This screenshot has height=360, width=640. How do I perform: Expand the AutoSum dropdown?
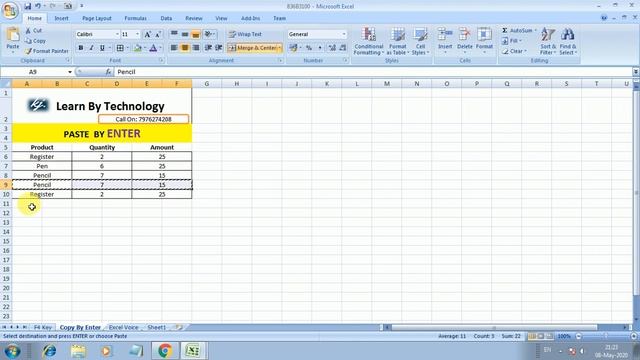pos(536,31)
